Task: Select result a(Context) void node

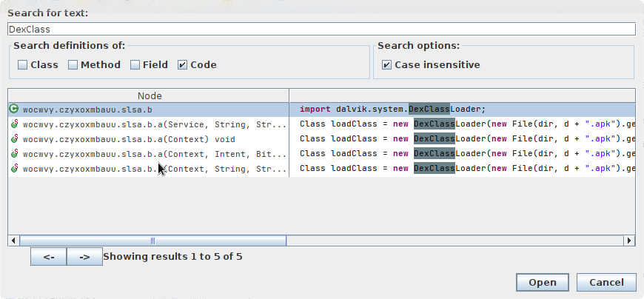Action: coord(149,139)
